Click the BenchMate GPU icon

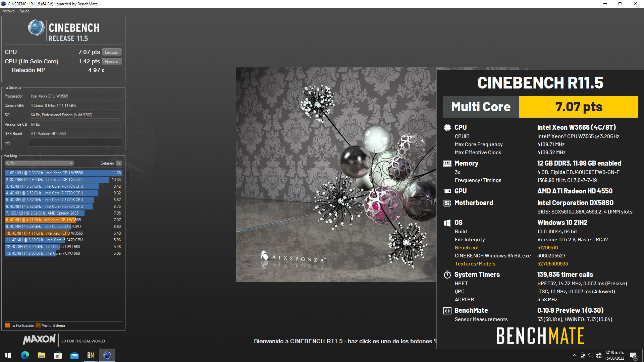pyautogui.click(x=447, y=191)
